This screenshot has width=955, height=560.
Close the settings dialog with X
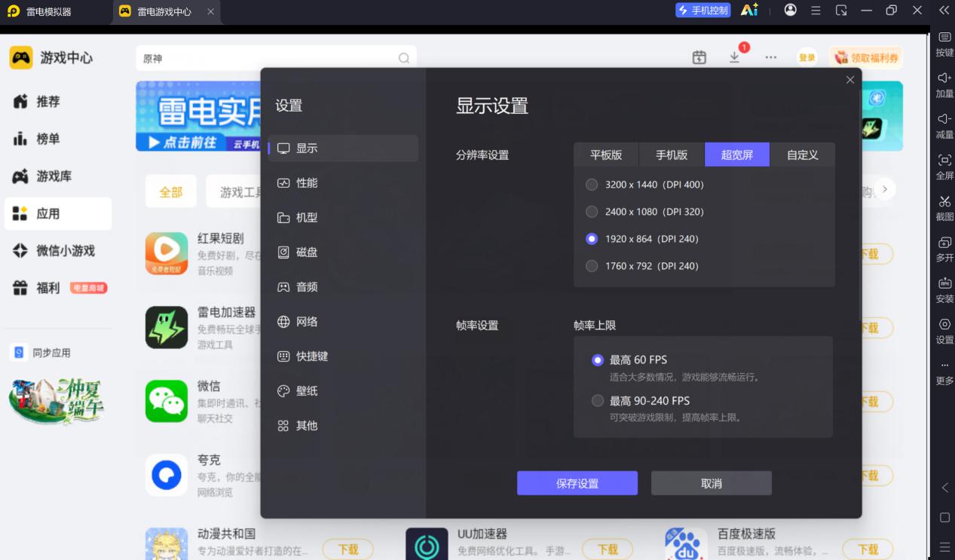coord(850,80)
